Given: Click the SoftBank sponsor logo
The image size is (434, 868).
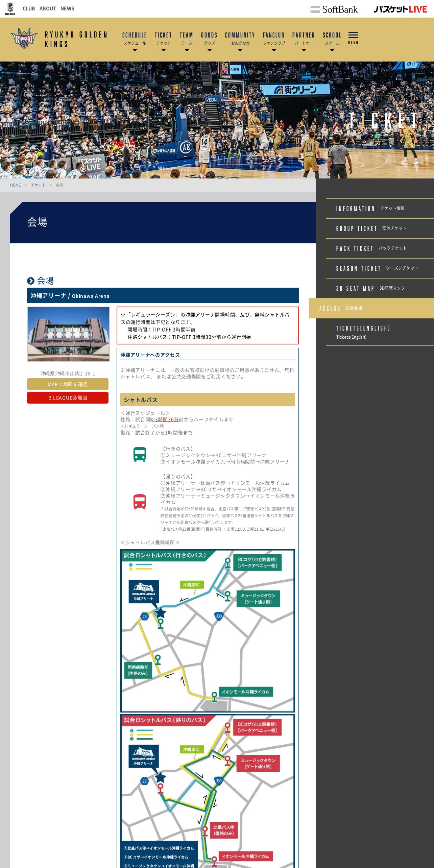Looking at the screenshot, I should click(x=334, y=9).
